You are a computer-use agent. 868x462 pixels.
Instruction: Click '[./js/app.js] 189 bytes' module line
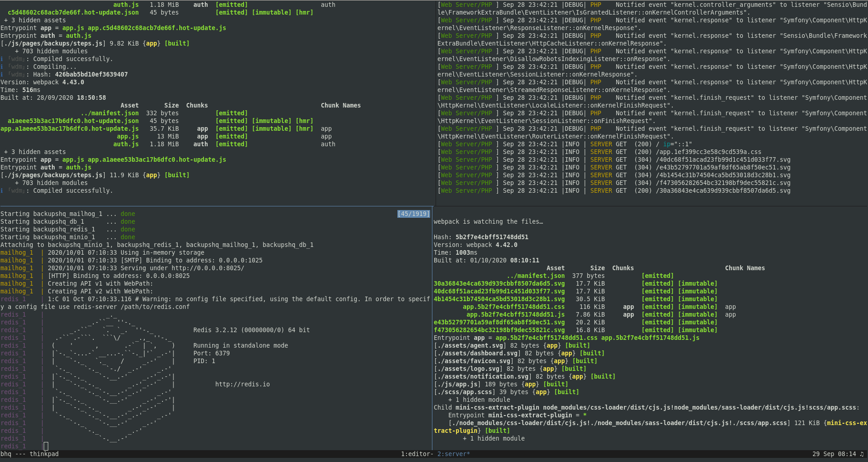click(x=501, y=384)
